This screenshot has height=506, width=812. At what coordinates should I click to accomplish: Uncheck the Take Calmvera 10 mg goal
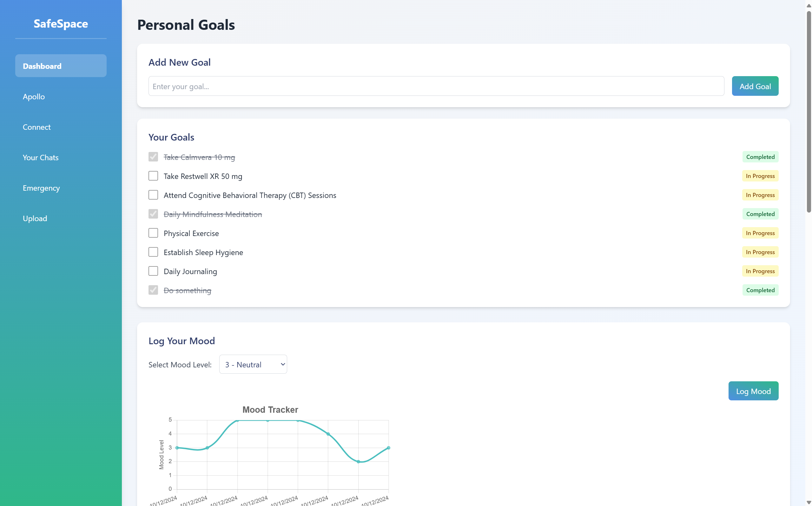click(x=153, y=157)
